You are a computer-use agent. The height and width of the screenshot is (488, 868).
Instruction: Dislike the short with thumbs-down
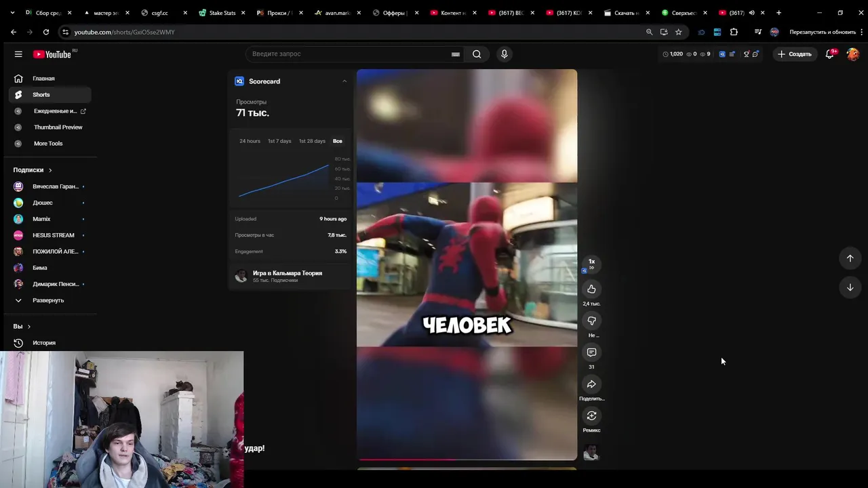coord(591,321)
